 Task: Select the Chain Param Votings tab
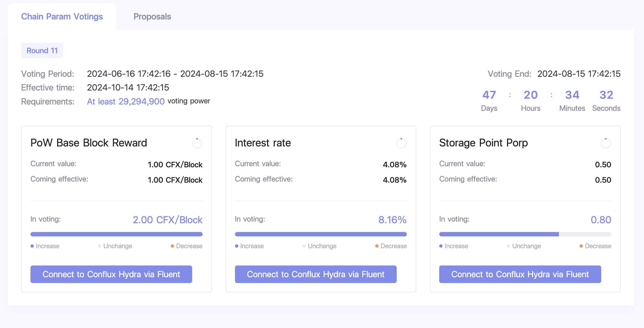[x=62, y=16]
